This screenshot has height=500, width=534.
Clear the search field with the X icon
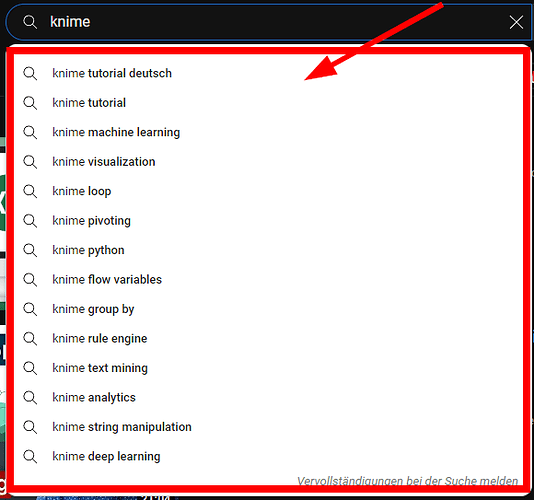(516, 22)
